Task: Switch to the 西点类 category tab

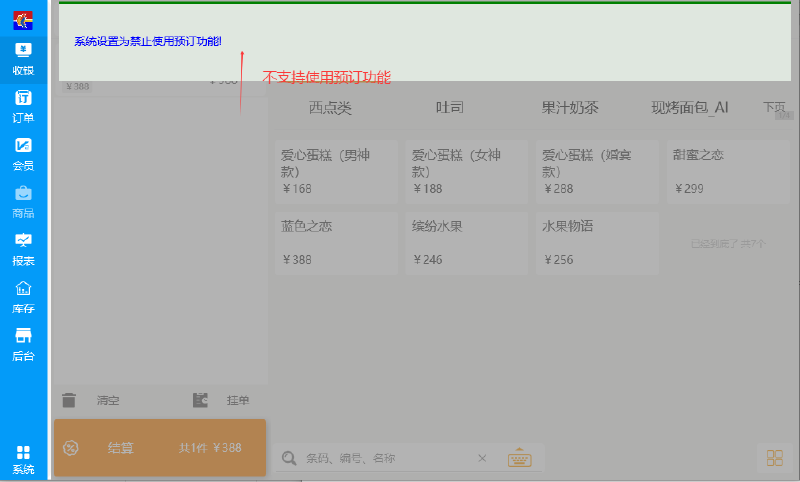Action: 330,108
